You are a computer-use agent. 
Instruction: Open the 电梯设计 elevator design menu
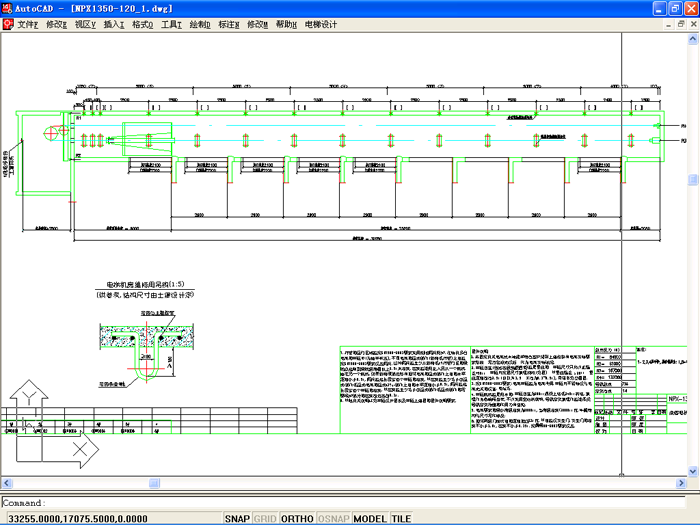click(x=321, y=23)
